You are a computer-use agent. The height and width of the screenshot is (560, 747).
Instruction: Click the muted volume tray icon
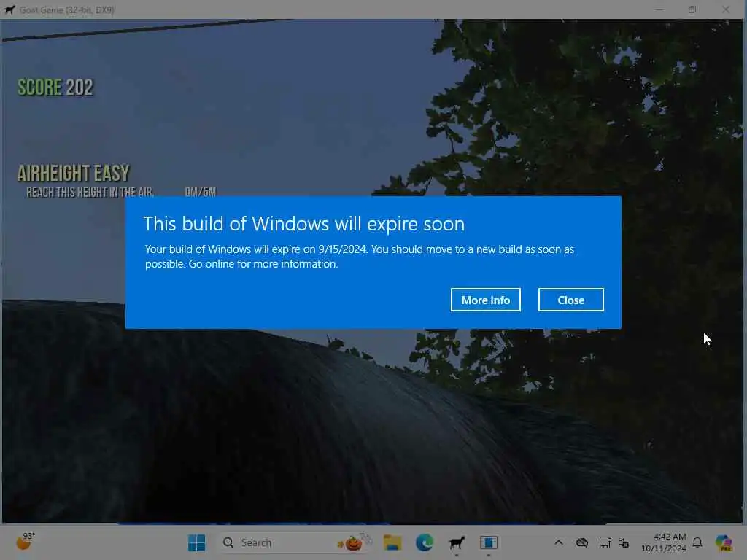pos(624,542)
